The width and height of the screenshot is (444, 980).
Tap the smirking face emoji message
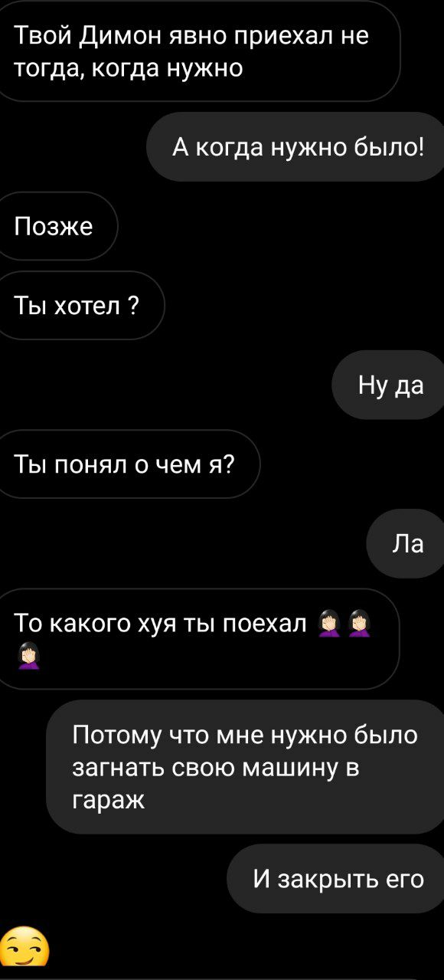pyautogui.click(x=24, y=950)
